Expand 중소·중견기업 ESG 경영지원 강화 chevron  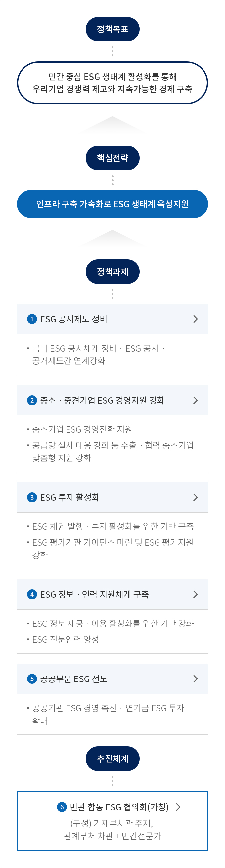(x=196, y=400)
